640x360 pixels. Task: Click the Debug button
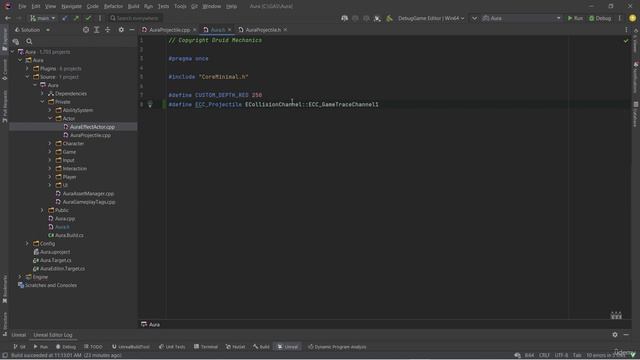[600, 18]
